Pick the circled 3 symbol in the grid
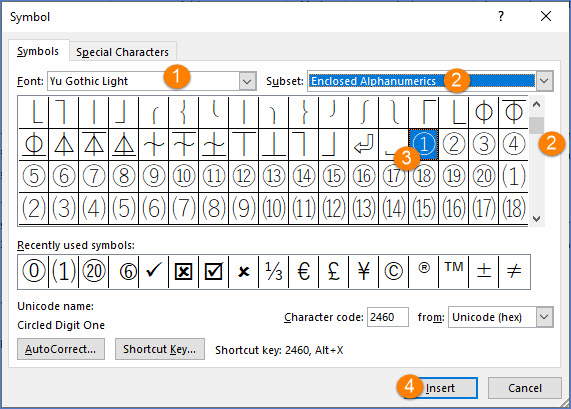 coord(484,144)
